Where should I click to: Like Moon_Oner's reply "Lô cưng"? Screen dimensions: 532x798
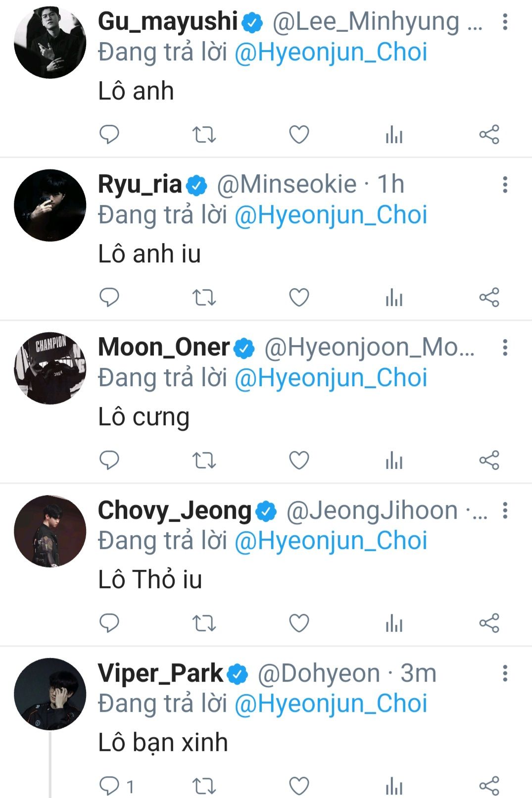tap(299, 460)
